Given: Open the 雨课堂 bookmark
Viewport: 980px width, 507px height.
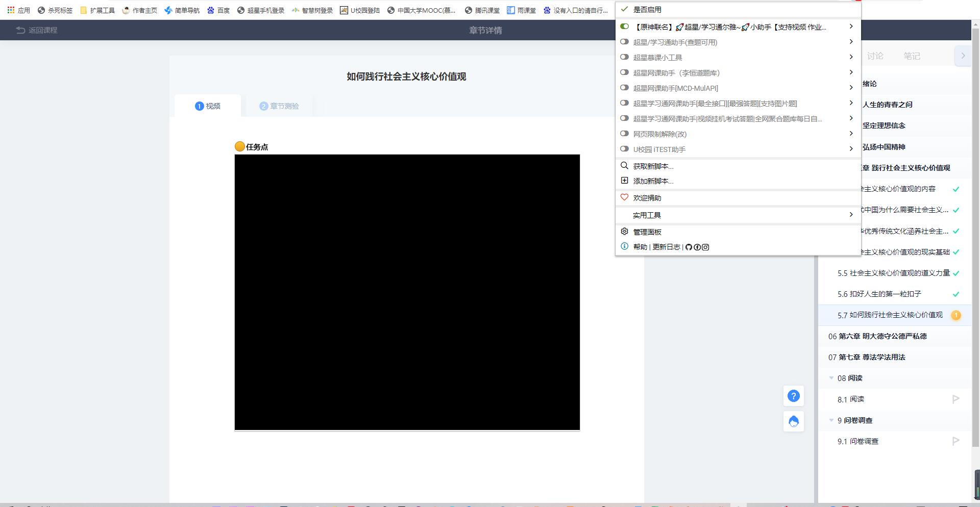Looking at the screenshot, I should pyautogui.click(x=521, y=10).
